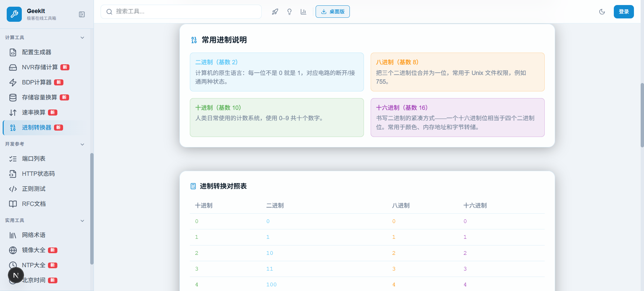Click the search magnifier icon

click(109, 12)
